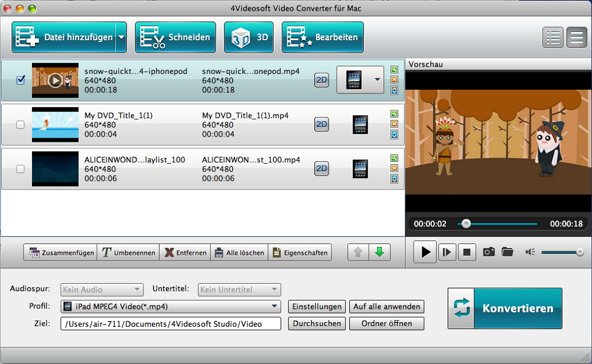This screenshot has width=592, height=364.
Task: Click the Ziel path input field
Action: point(171,324)
